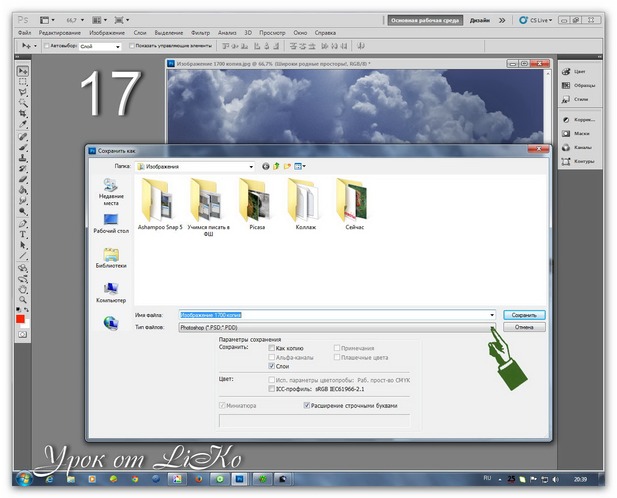
Task: Enable the 'Автовыбор' checkbox
Action: [x=46, y=46]
